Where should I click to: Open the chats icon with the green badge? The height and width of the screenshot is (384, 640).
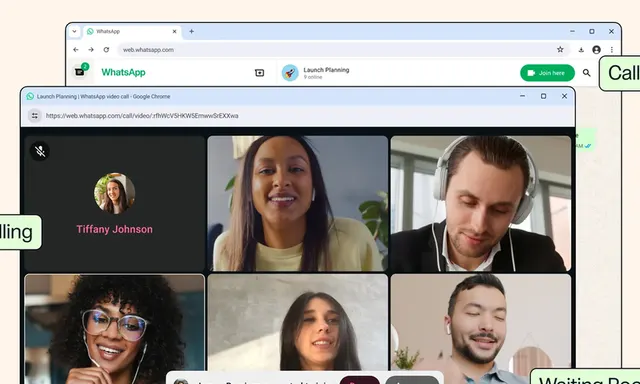(80, 71)
